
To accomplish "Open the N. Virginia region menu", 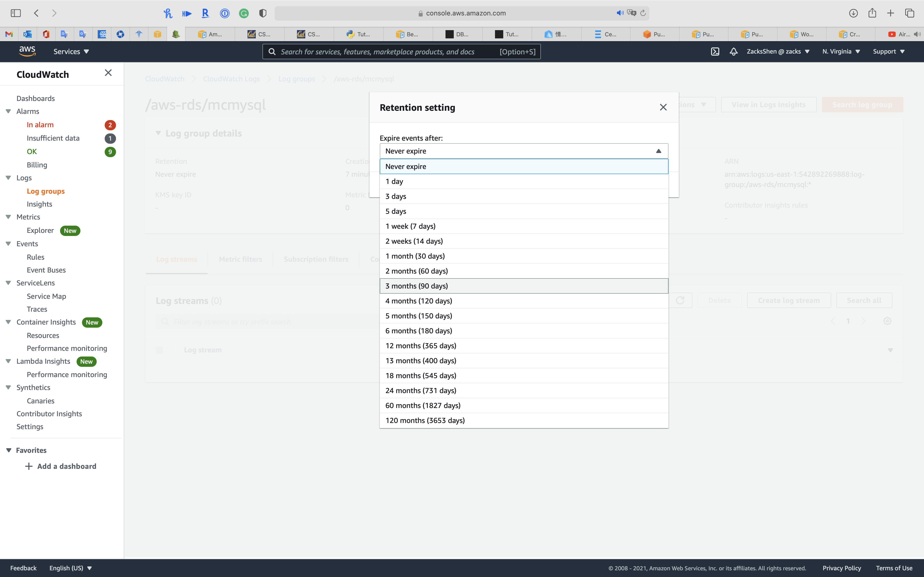I will click(x=841, y=52).
